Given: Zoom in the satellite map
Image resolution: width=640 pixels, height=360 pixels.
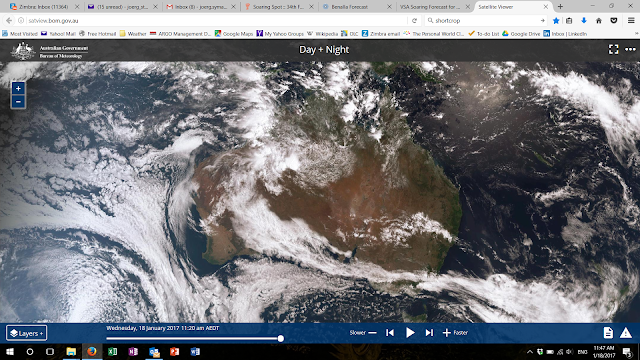Looking at the screenshot, I should [x=18, y=88].
